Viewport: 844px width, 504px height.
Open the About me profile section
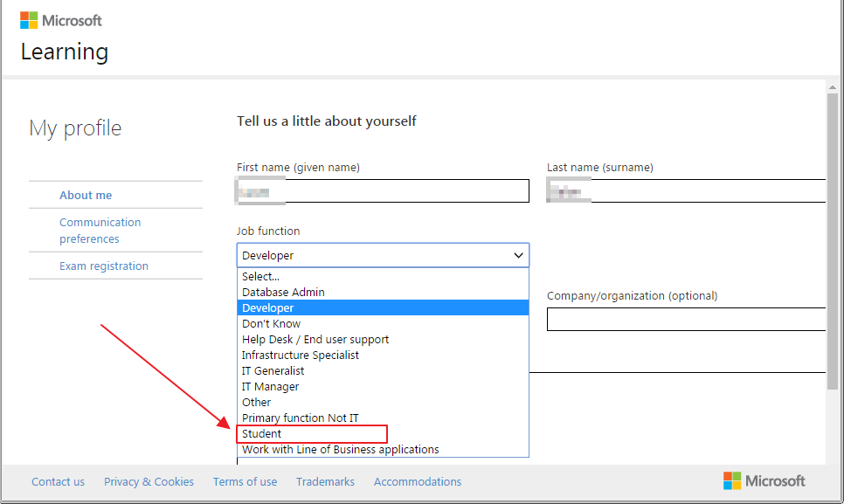[86, 196]
